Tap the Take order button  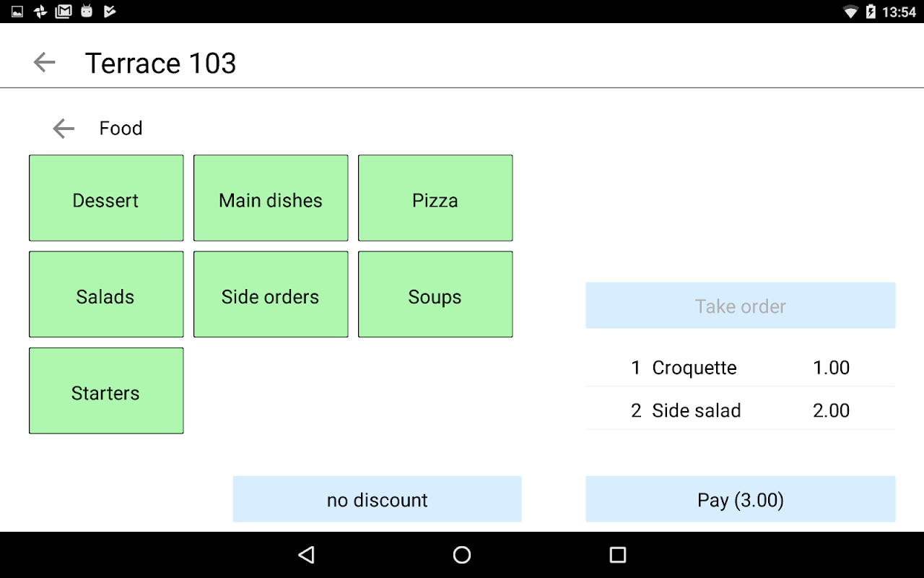point(741,306)
